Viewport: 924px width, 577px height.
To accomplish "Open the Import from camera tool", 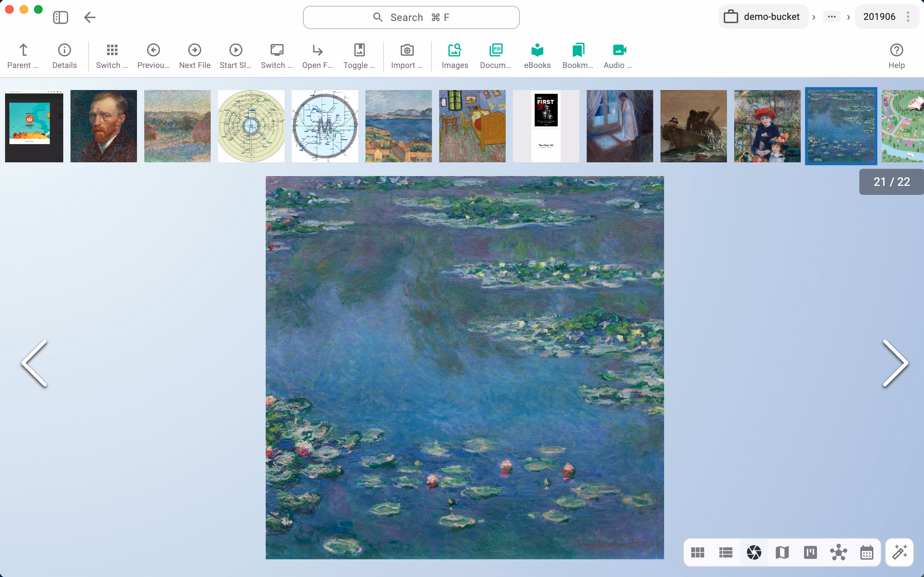I will click(406, 56).
